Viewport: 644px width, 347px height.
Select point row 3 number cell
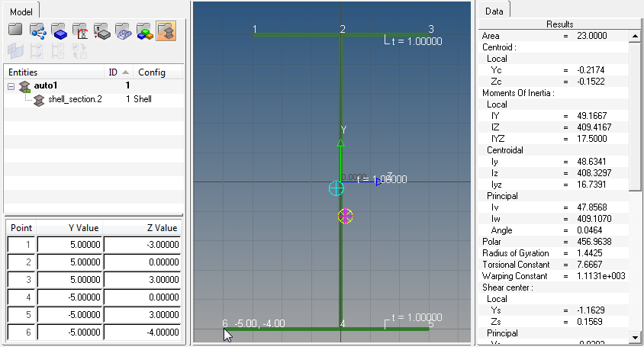21,280
